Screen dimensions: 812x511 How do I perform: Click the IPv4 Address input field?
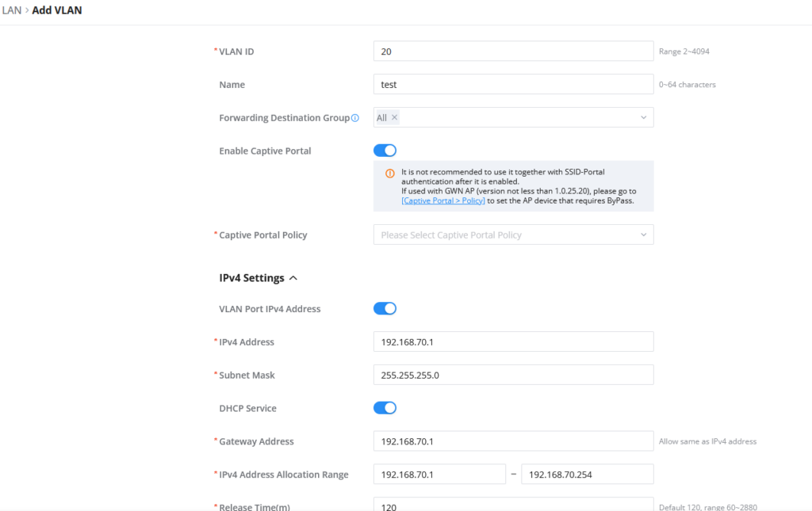[513, 342]
